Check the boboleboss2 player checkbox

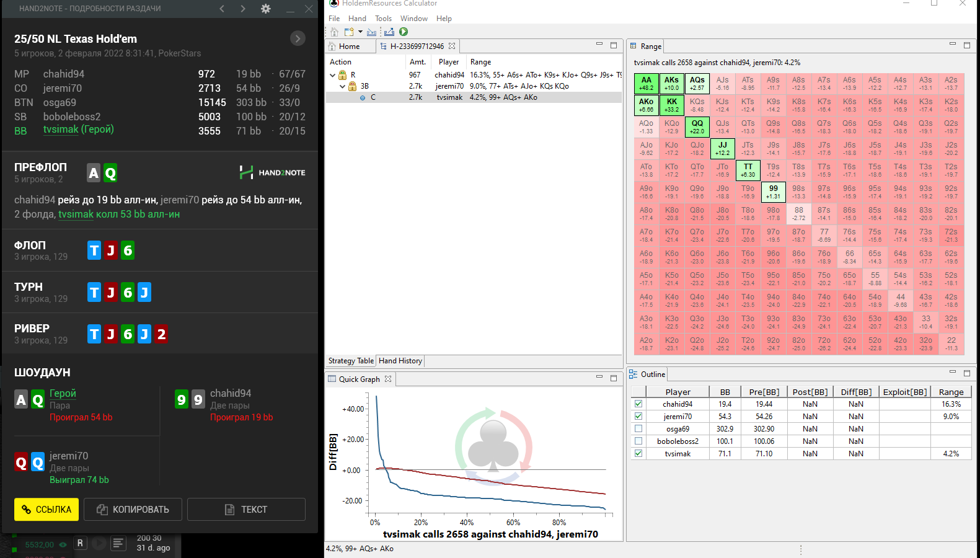pyautogui.click(x=638, y=441)
